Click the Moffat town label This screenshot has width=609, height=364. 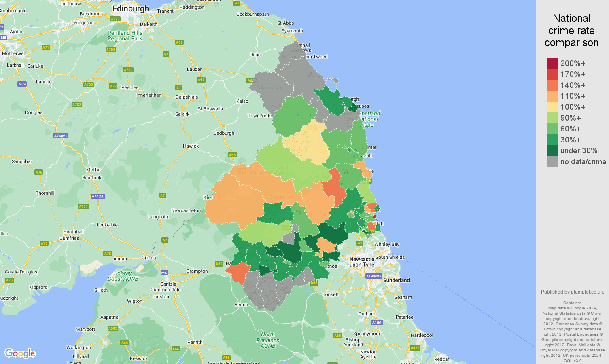(93, 170)
